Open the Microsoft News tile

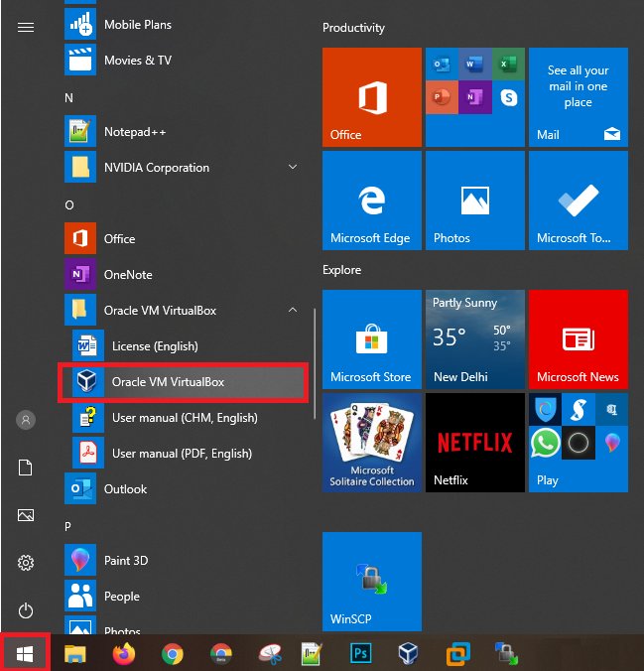(x=579, y=339)
